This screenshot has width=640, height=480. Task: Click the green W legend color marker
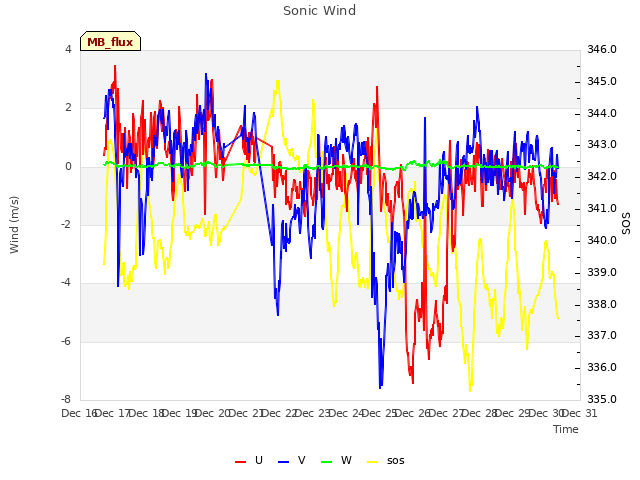coord(327,462)
